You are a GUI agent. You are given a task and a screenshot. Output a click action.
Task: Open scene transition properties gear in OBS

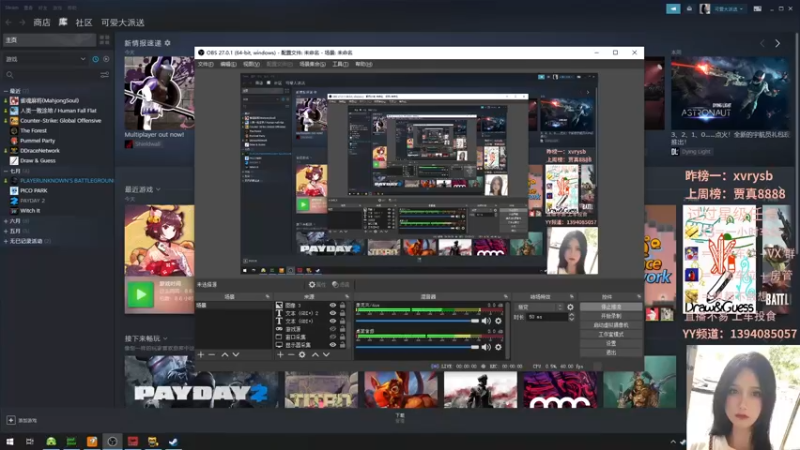(x=570, y=307)
